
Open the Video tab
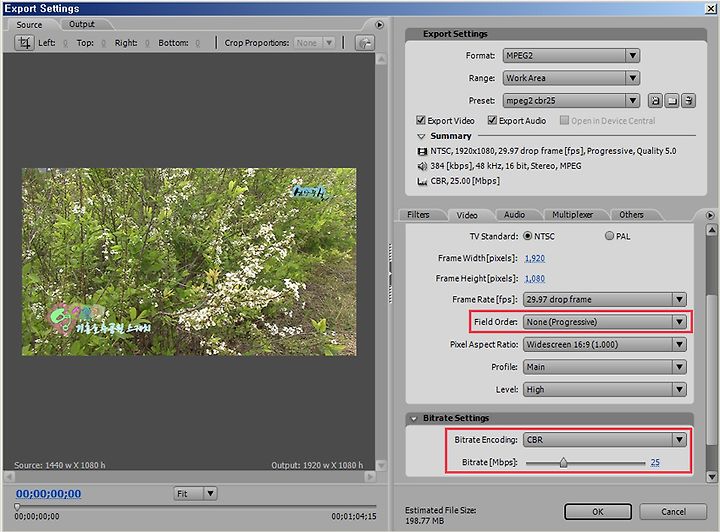coord(467,215)
